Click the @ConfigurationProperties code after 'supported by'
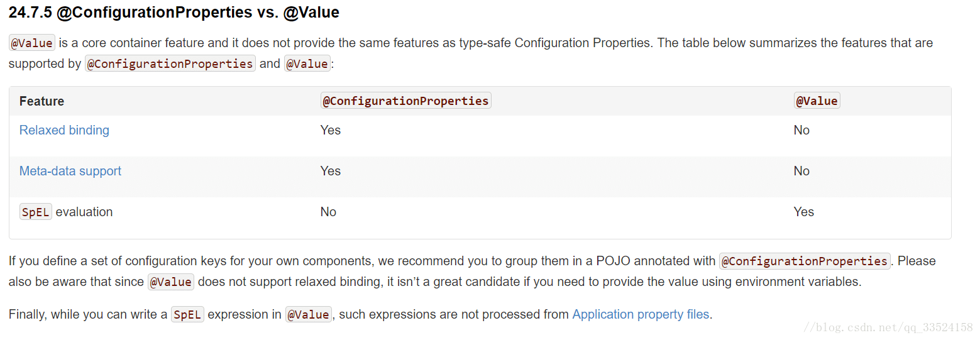The image size is (980, 340). click(x=170, y=63)
